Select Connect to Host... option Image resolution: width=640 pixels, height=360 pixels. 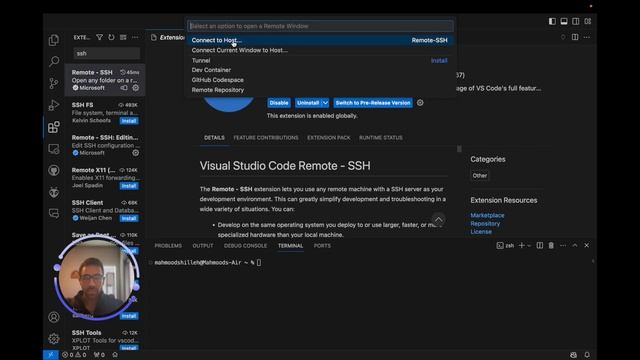[320, 40]
